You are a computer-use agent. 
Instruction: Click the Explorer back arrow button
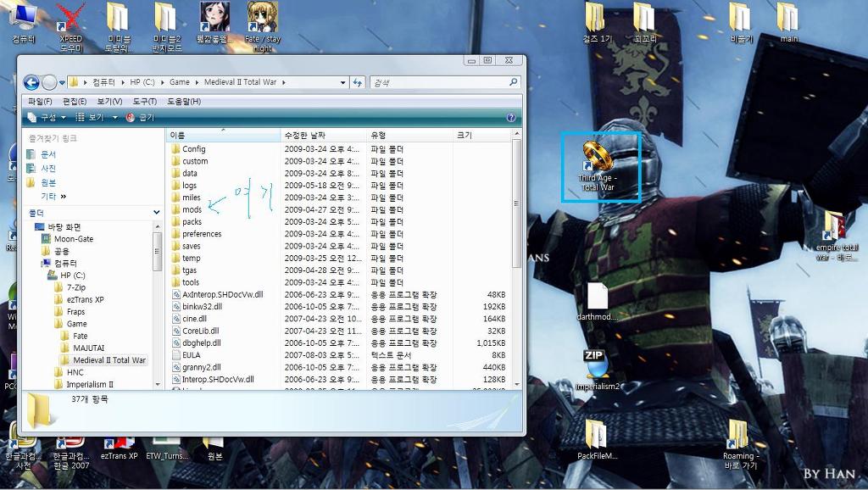pyautogui.click(x=31, y=82)
